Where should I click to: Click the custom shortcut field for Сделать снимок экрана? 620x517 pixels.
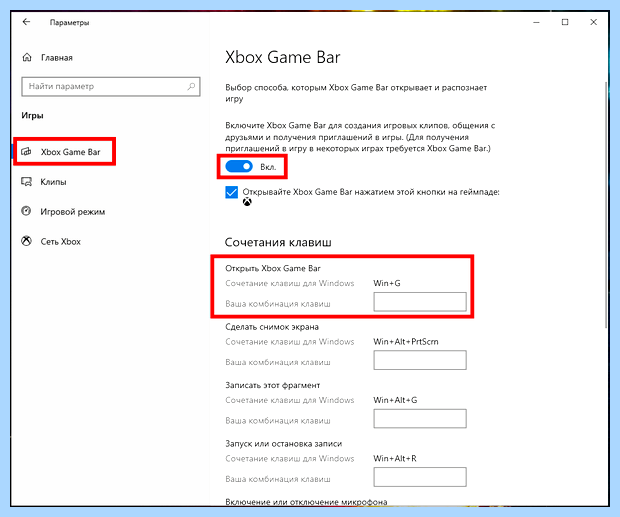pos(420,360)
